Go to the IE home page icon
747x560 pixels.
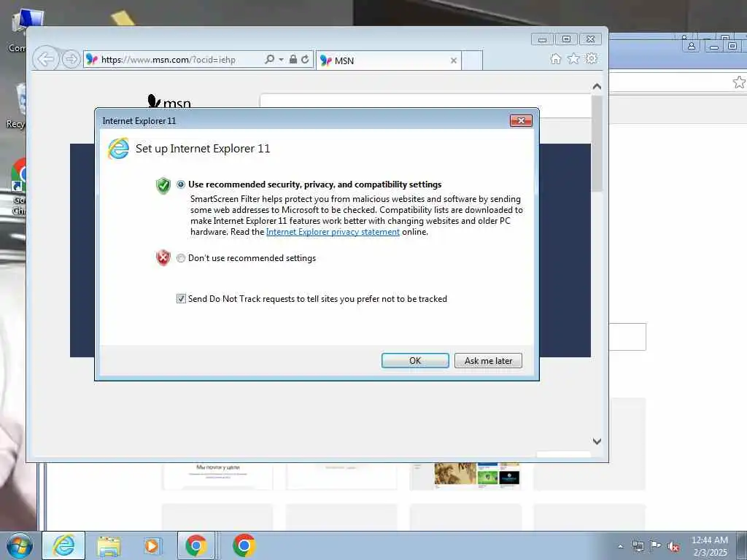click(555, 58)
